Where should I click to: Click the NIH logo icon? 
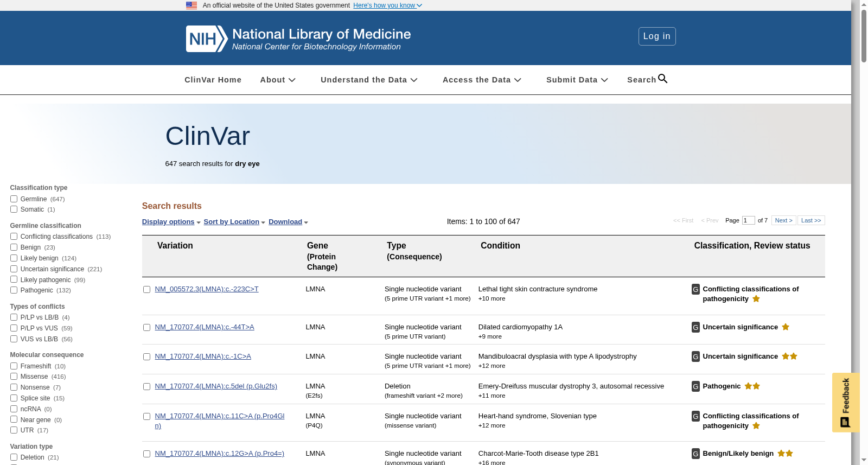coord(207,39)
